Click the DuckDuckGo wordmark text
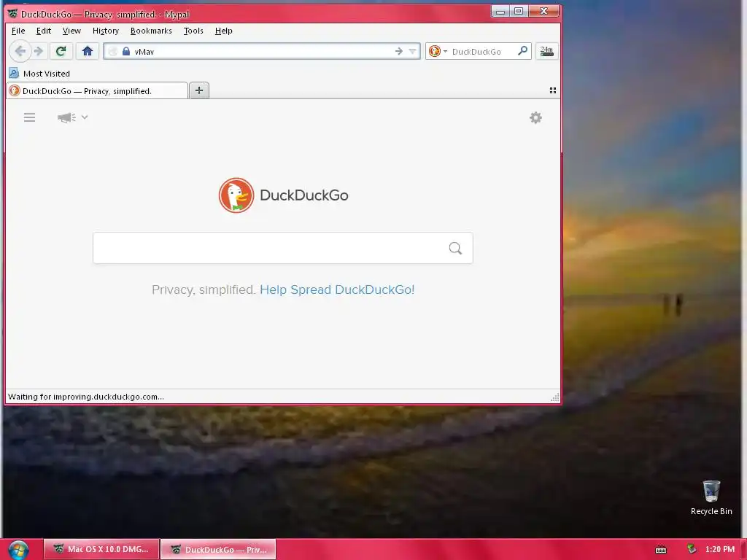This screenshot has width=747, height=560. pyautogui.click(x=304, y=195)
